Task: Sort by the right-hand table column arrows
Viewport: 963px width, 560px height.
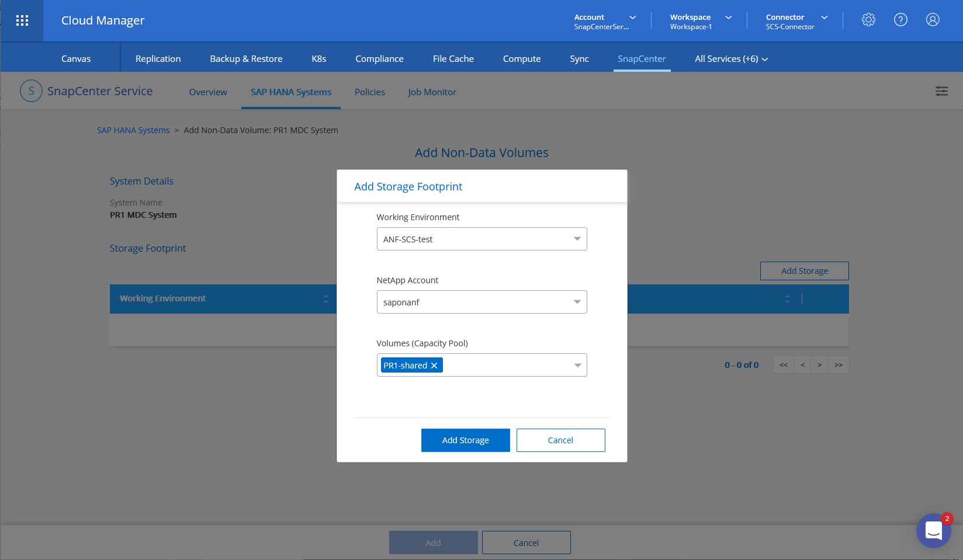Action: [x=787, y=299]
